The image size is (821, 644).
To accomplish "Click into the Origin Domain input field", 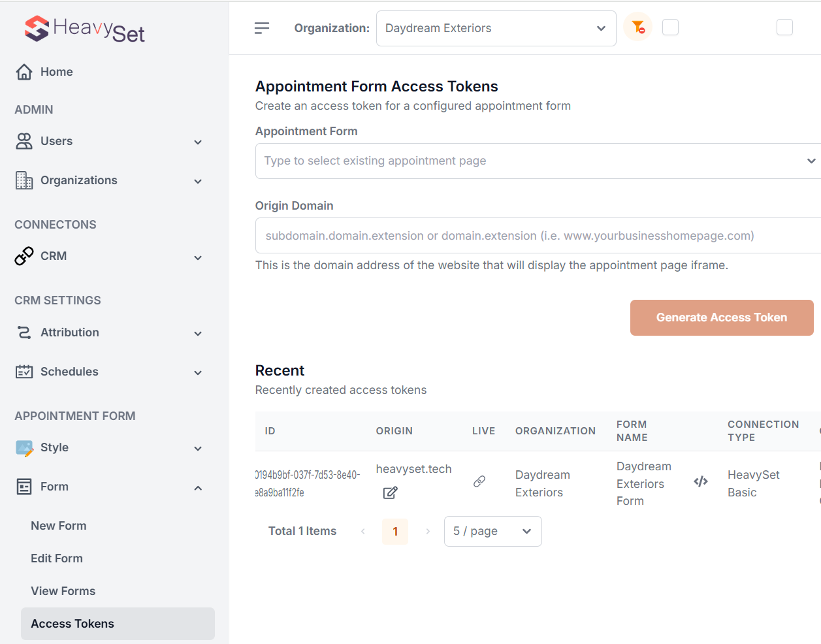I will (x=538, y=236).
